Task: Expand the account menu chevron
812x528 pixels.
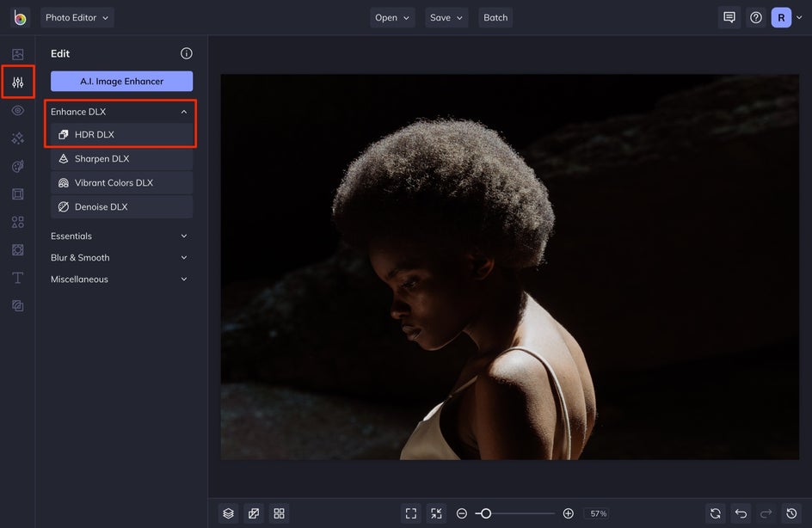Action: 799,17
